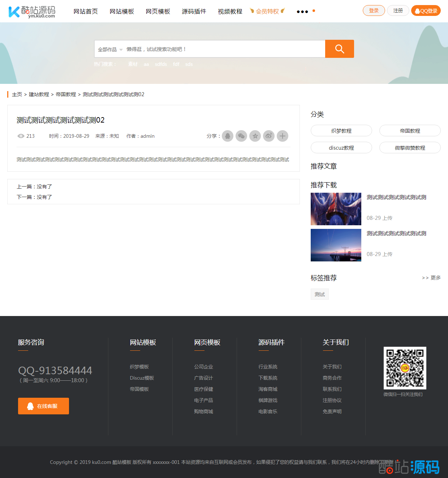Click the 登录 login button
Screen dimensions: 448x478
(374, 11)
